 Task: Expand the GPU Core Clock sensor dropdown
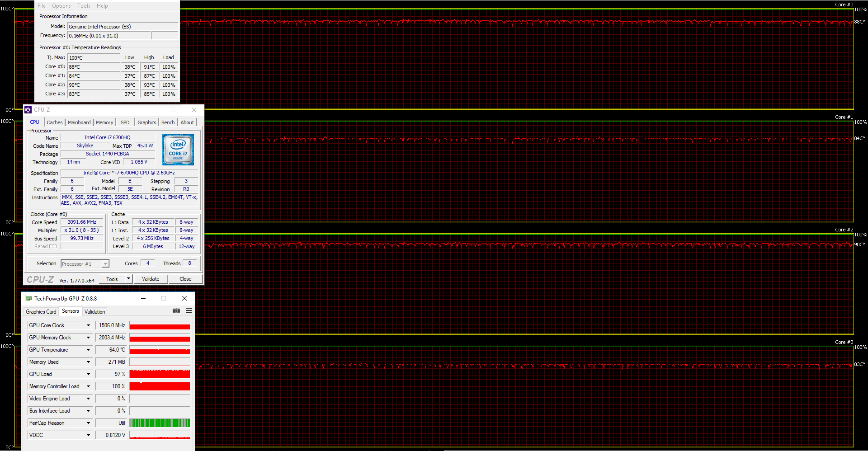pyautogui.click(x=88, y=325)
